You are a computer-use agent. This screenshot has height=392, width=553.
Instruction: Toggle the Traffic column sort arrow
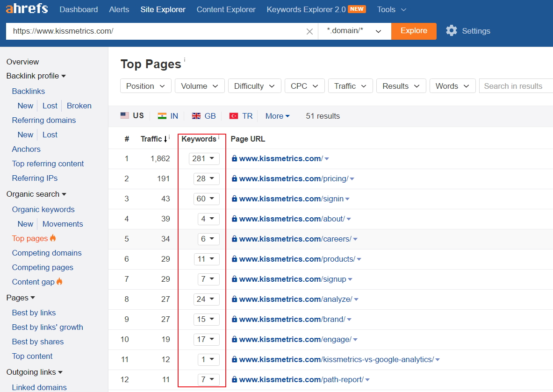166,139
